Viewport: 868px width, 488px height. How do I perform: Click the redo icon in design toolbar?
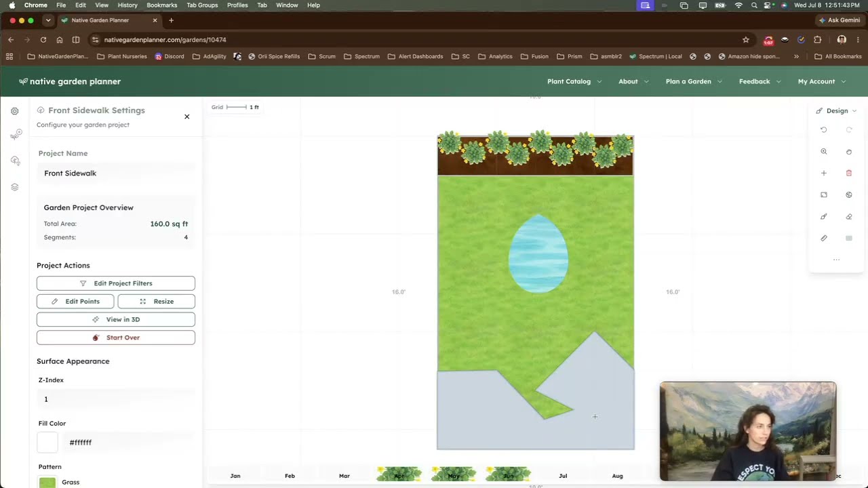tap(849, 129)
